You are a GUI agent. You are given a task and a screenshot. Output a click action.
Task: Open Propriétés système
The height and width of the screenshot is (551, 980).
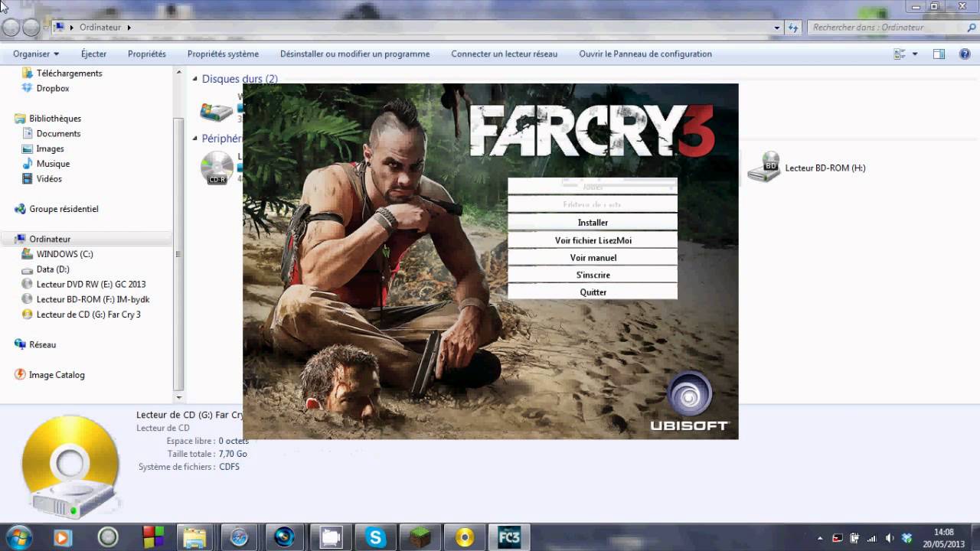coord(223,54)
